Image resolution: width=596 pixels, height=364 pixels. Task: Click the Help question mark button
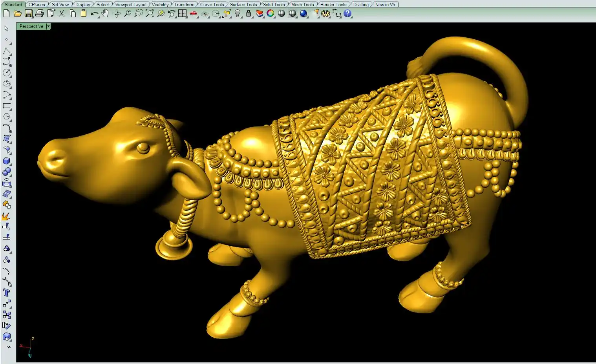click(347, 14)
